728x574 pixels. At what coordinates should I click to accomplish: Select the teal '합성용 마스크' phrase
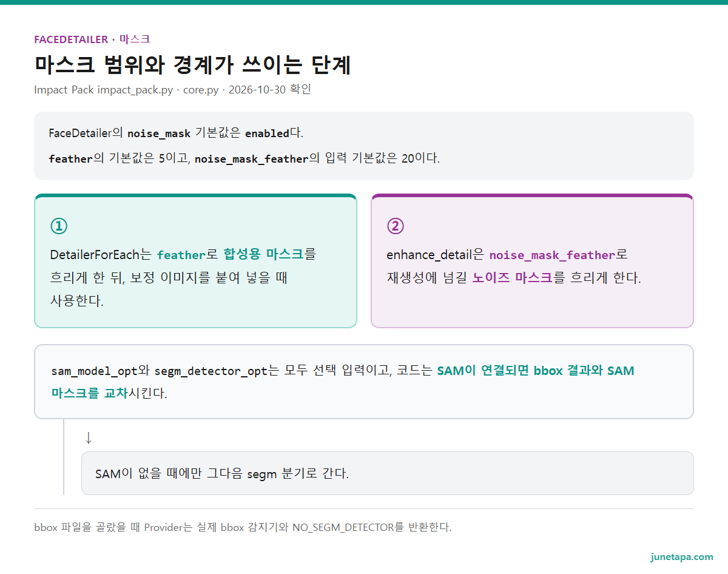263,254
